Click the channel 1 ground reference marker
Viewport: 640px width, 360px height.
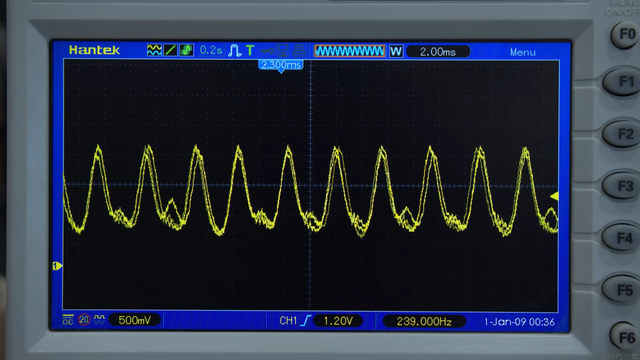click(x=57, y=266)
